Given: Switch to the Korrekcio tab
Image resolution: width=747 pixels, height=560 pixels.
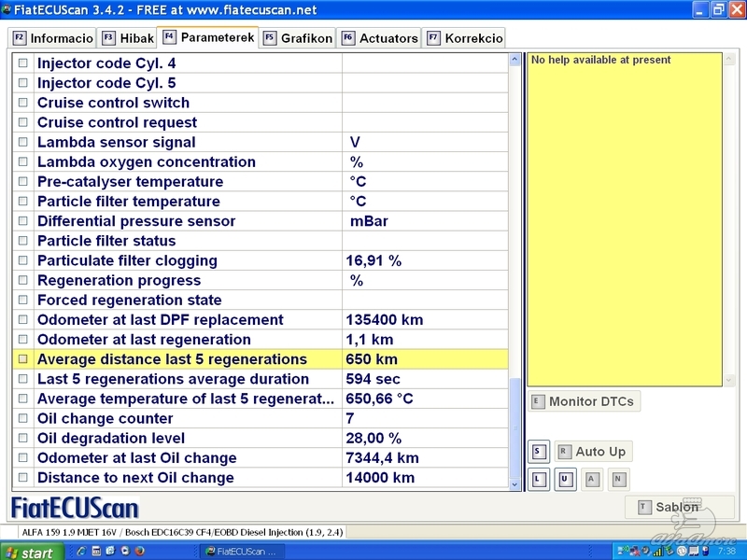Looking at the screenshot, I should (x=464, y=38).
